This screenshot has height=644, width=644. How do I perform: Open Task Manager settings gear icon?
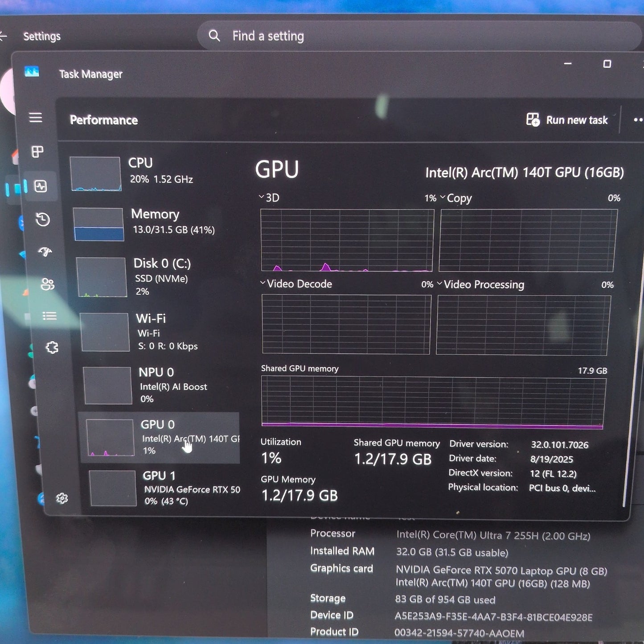click(62, 498)
